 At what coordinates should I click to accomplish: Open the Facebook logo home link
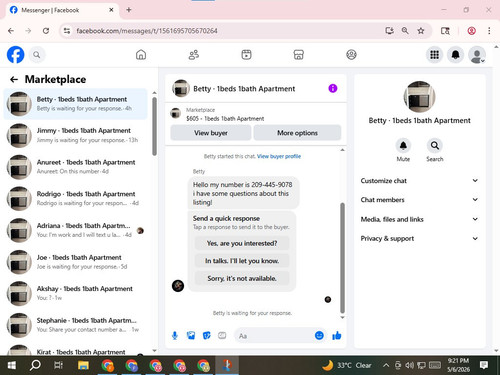15,55
